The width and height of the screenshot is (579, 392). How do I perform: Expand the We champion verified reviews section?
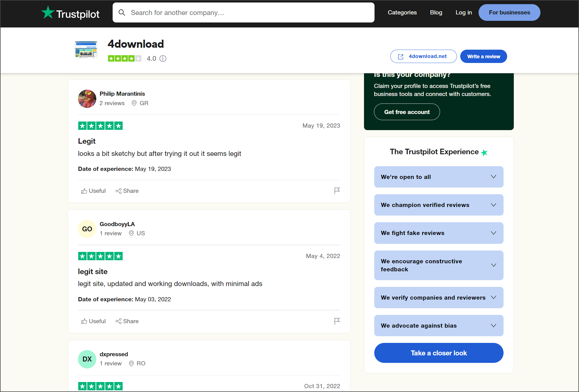coord(438,205)
